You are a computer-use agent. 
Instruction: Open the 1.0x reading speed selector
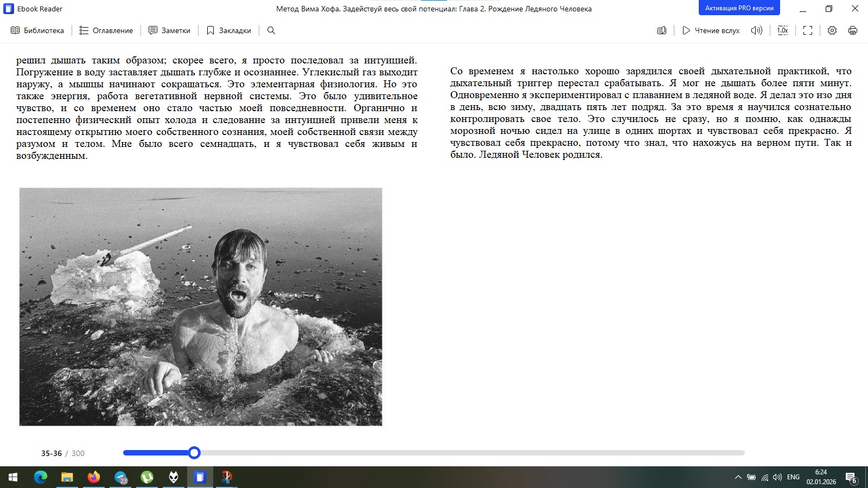(x=782, y=30)
